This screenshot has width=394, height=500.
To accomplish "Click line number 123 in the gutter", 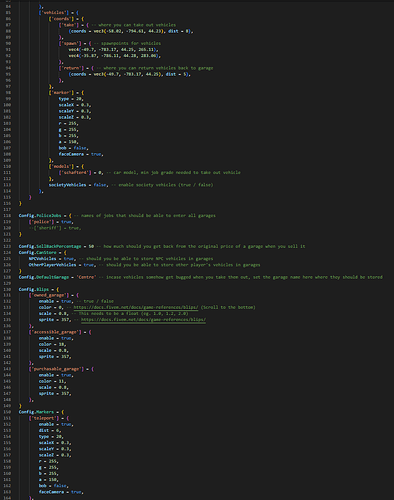I will click(7, 246).
